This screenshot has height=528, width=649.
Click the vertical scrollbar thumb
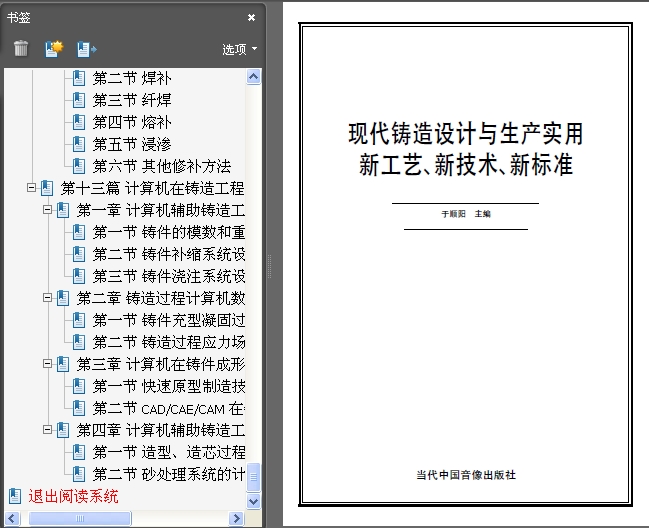[x=254, y=477]
